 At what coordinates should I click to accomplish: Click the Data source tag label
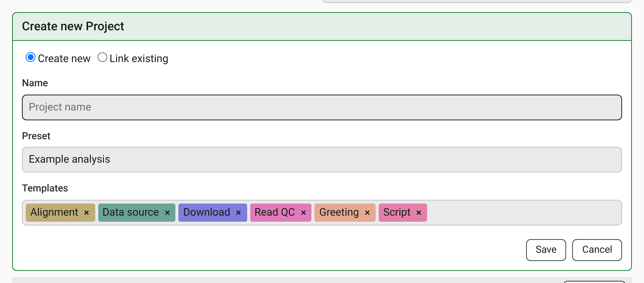click(x=131, y=212)
